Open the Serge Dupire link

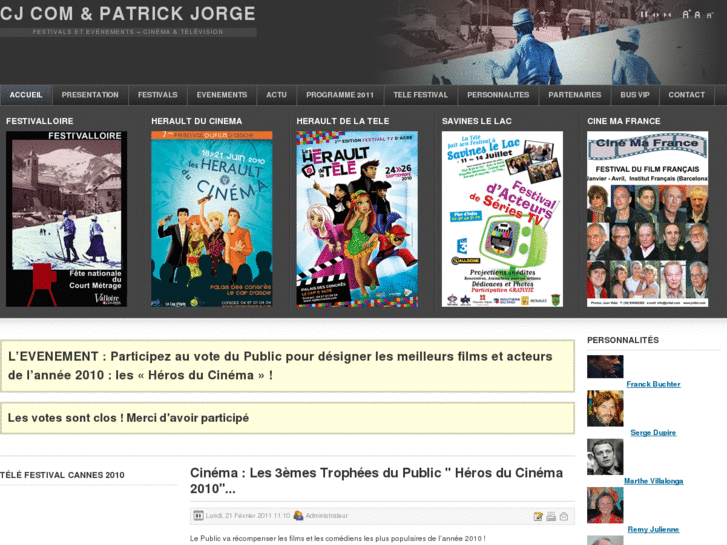point(653,433)
